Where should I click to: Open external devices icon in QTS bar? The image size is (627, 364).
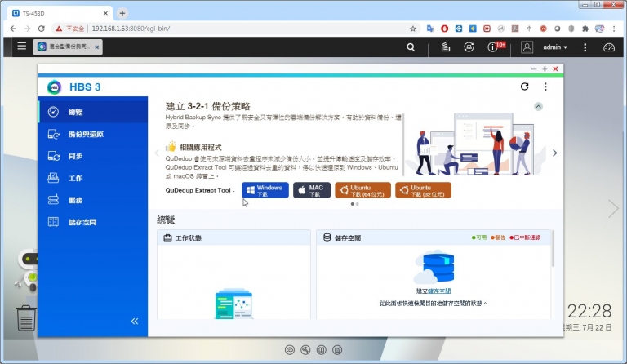(x=469, y=47)
